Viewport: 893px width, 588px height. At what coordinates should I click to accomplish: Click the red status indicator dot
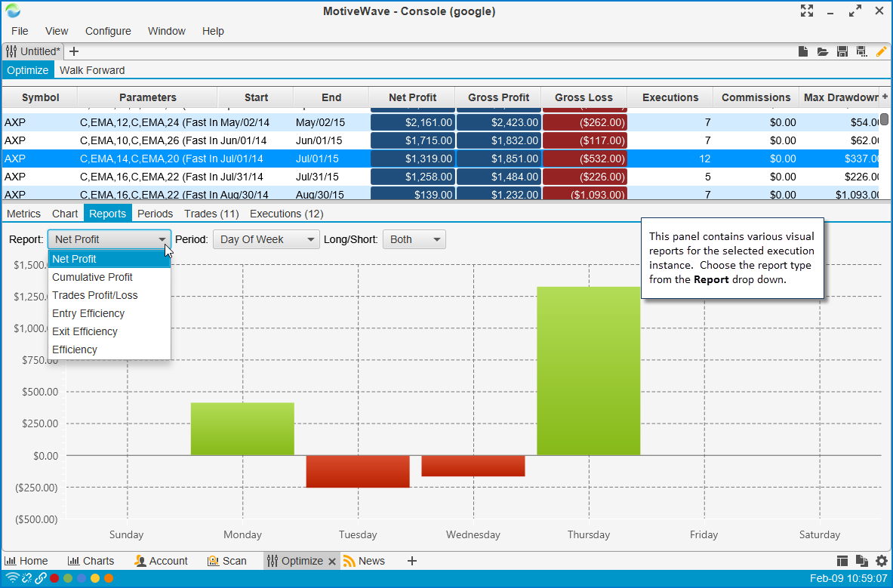(54, 578)
